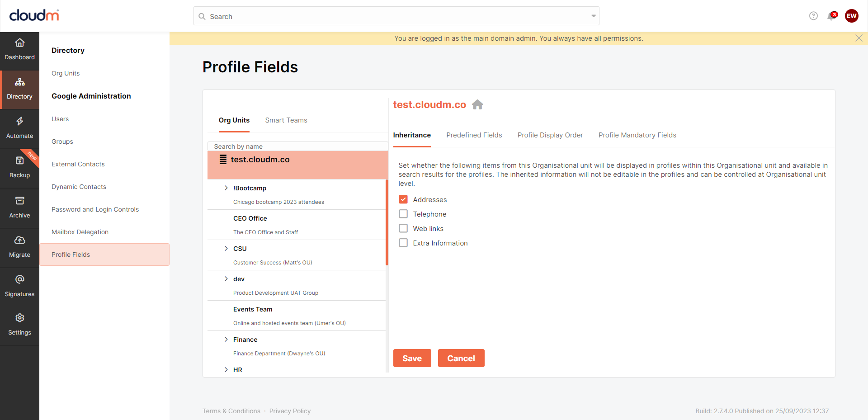
Task: Expand the dev org unit
Action: point(226,279)
